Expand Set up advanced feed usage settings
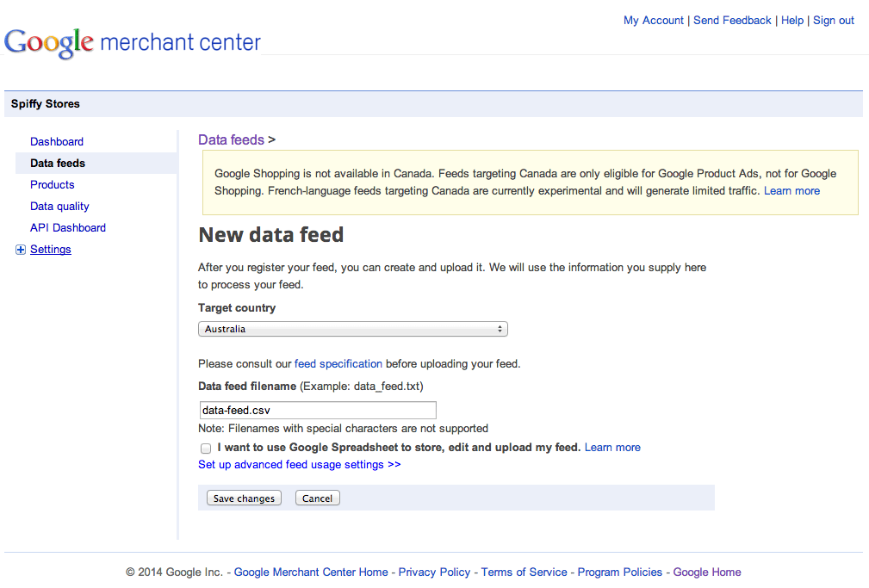The height and width of the screenshot is (588, 869). point(299,465)
